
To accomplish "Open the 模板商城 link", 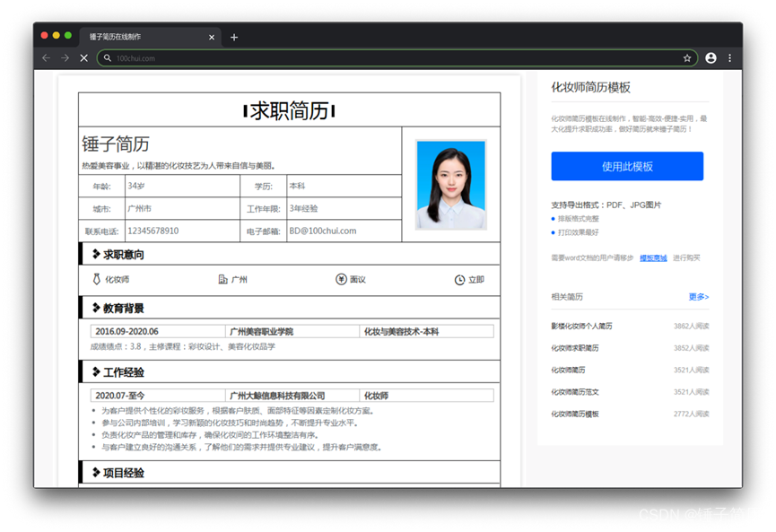I will [x=653, y=257].
